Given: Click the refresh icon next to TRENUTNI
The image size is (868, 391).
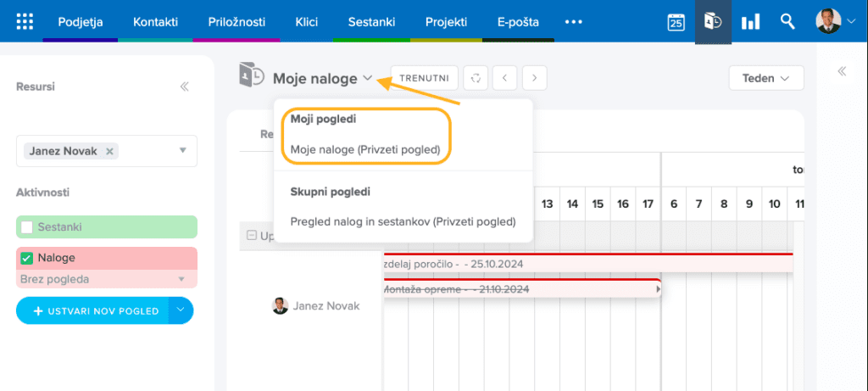Looking at the screenshot, I should [x=476, y=78].
